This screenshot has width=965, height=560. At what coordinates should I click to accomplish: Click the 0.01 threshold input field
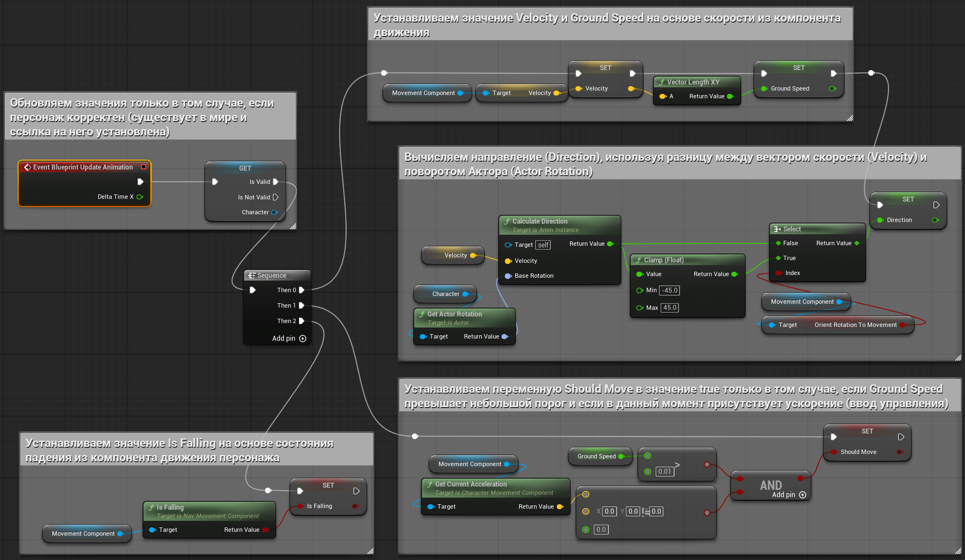(665, 472)
